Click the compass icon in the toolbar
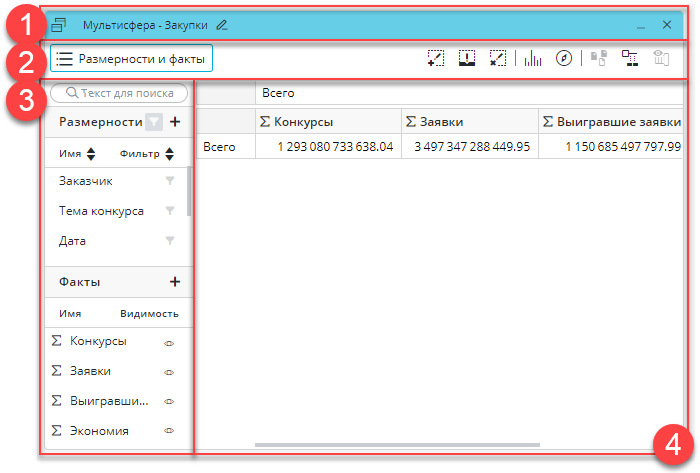Screen dimensions: 700x473 (564, 59)
